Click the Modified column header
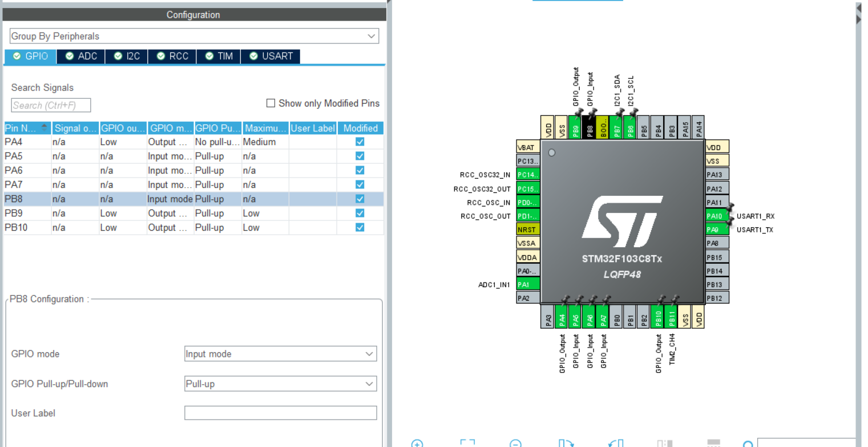 pos(360,128)
